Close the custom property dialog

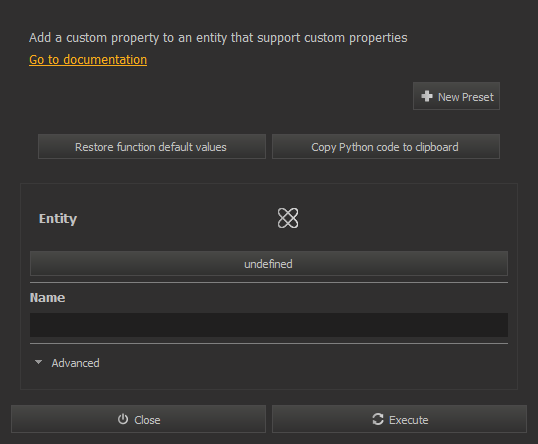click(138, 419)
